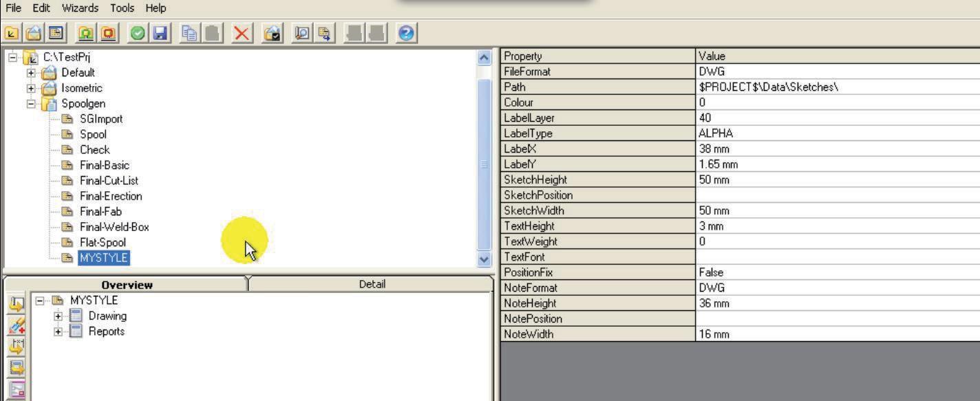Click the Copy documents toolbar icon

[189, 33]
